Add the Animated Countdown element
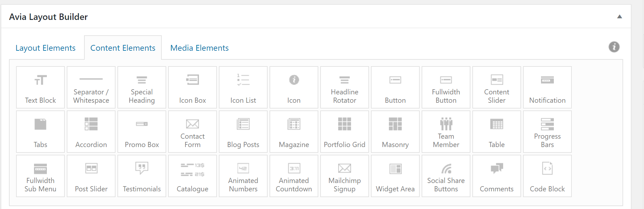This screenshot has width=644, height=209. tap(294, 176)
